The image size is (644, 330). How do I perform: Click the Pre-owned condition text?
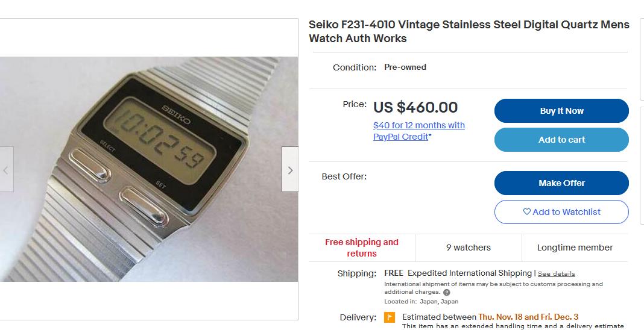[x=405, y=67]
